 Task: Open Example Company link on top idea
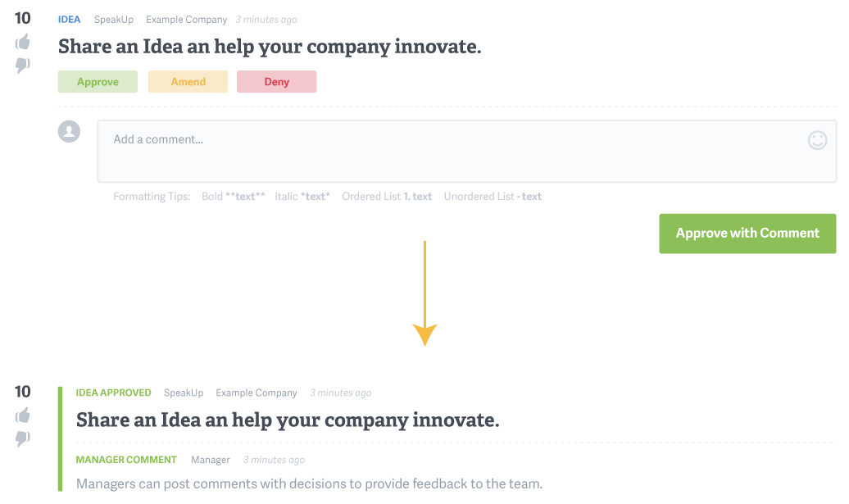click(186, 20)
